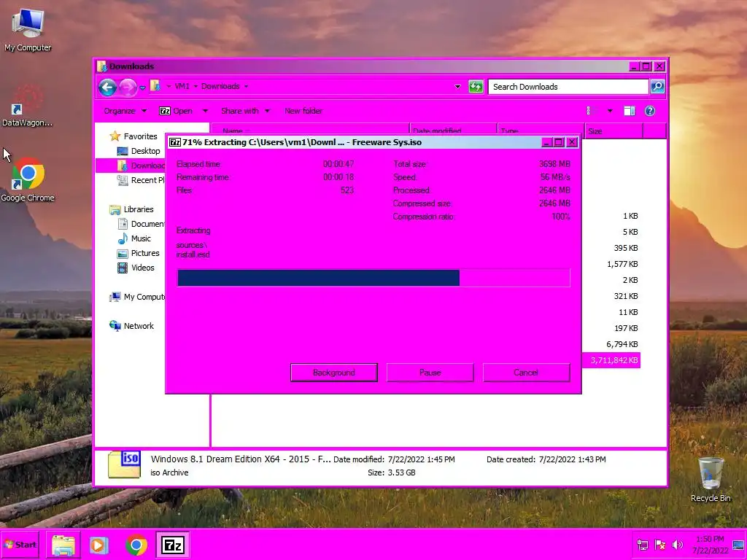Click the Search Downloads field
Image resolution: width=747 pixels, height=560 pixels.
[x=568, y=87]
